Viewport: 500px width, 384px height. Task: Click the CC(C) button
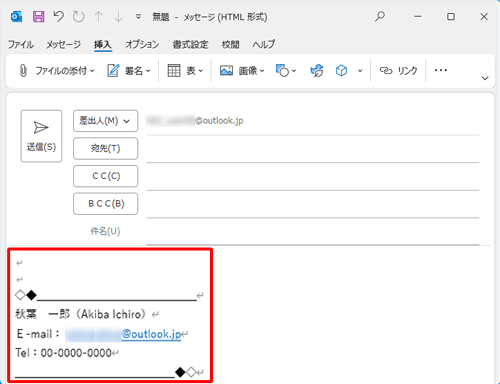pos(105,176)
